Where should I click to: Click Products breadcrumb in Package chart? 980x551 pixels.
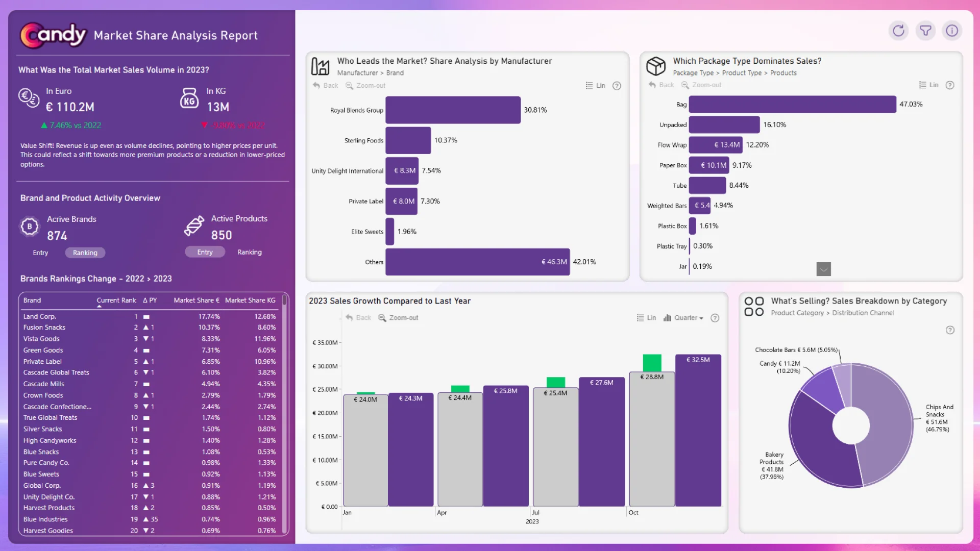[783, 73]
